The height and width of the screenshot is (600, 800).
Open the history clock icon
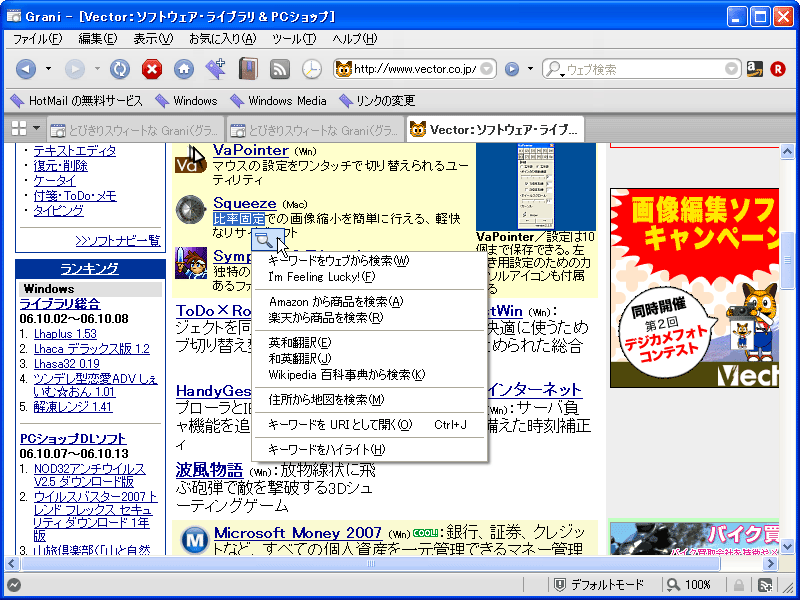tap(312, 69)
